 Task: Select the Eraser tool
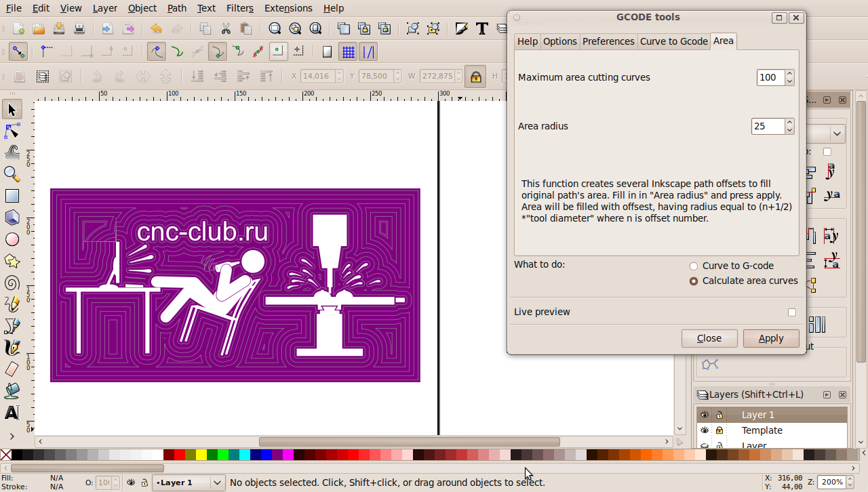[x=12, y=369]
